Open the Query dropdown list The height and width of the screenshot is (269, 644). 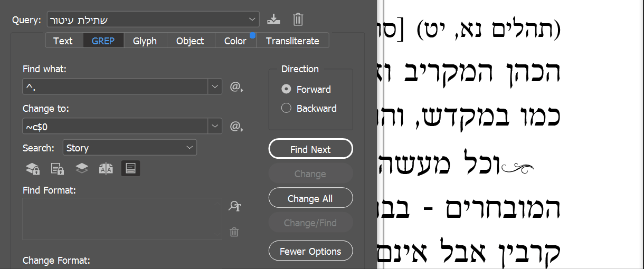[252, 20]
